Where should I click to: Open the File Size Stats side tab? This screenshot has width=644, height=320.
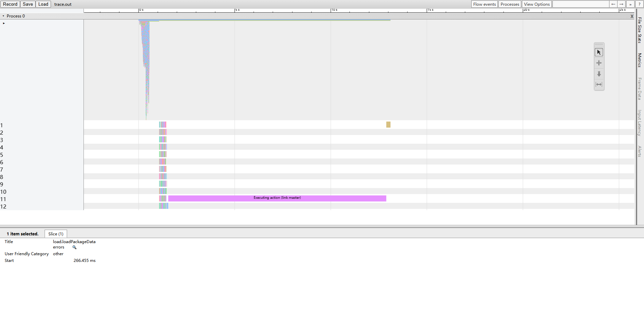(x=640, y=30)
